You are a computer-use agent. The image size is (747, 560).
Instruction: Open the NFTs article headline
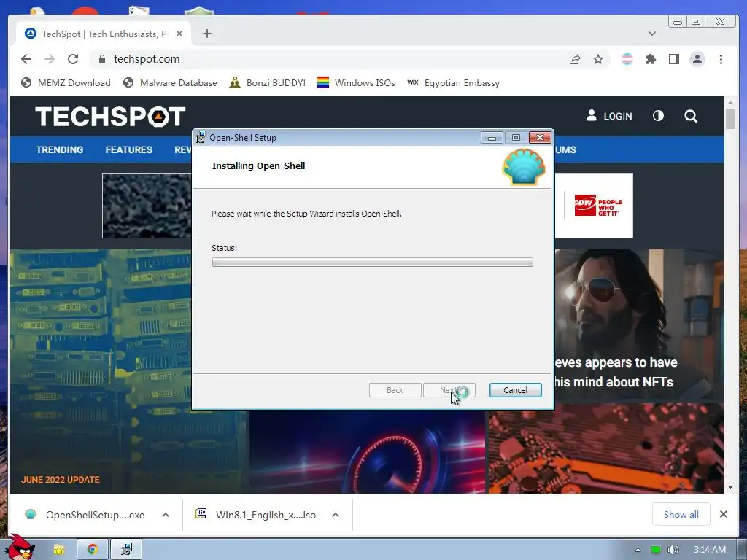pyautogui.click(x=614, y=372)
